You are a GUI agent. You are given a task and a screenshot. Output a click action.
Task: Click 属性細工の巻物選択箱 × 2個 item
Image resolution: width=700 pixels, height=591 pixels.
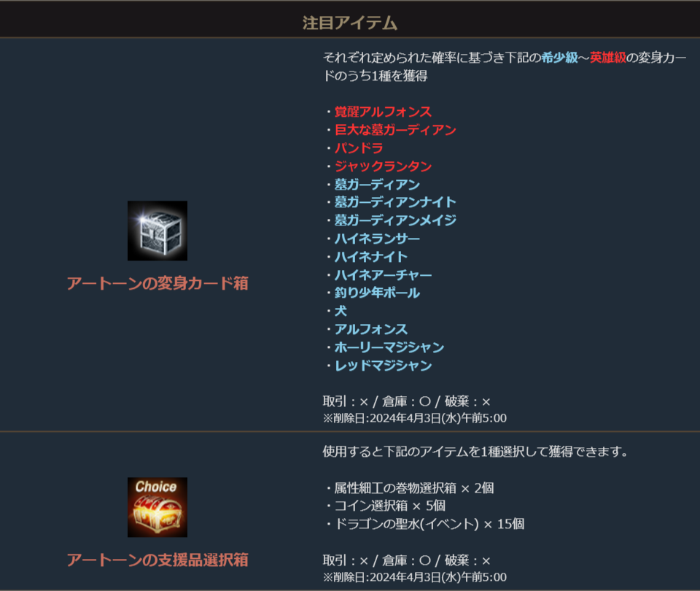pyautogui.click(x=414, y=488)
